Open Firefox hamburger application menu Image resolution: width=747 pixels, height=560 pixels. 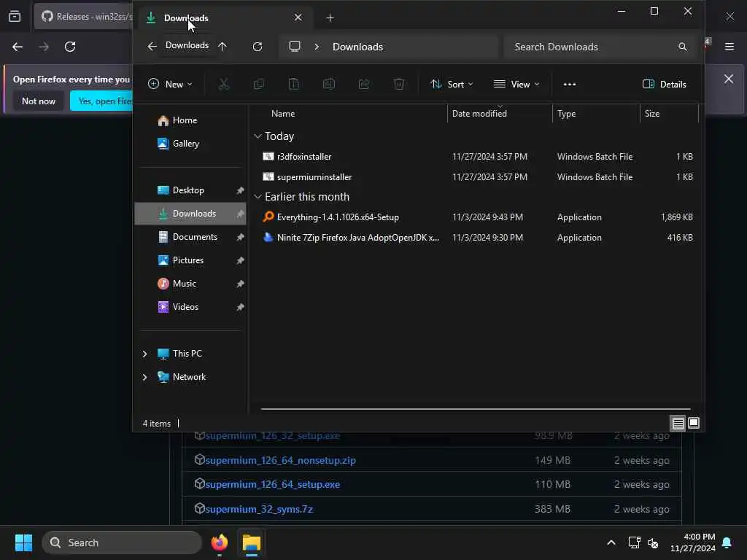point(729,47)
